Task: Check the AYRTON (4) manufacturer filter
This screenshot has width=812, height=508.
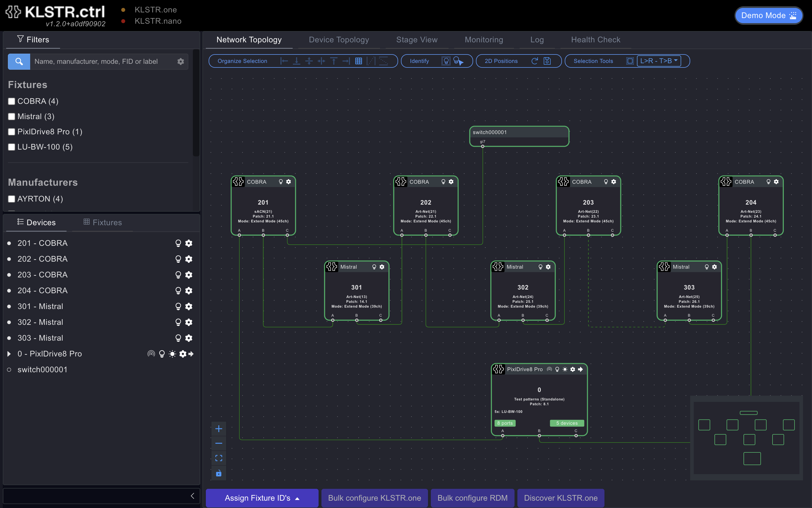Action: [x=12, y=199]
